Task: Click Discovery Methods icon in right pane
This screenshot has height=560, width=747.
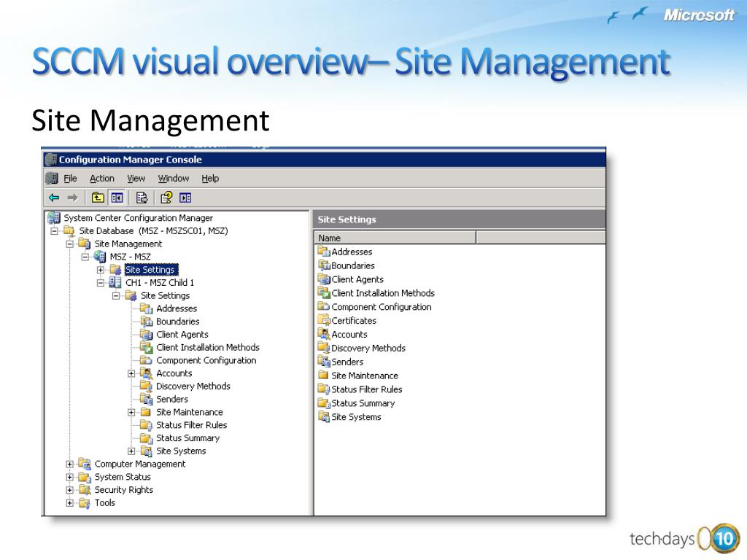Action: (x=324, y=348)
